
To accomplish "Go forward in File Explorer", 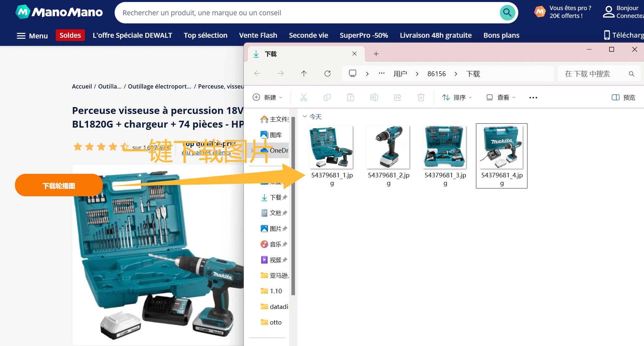I will [281, 74].
